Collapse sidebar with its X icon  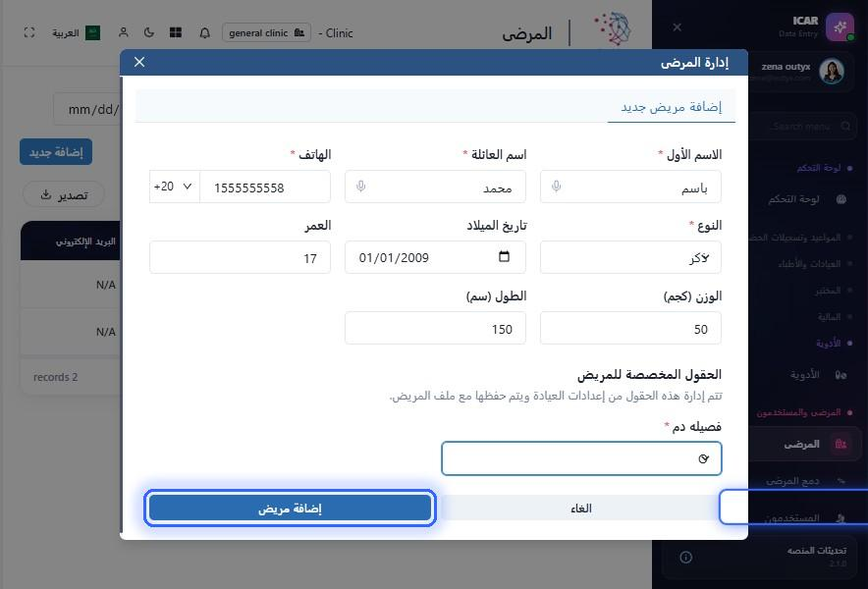tap(677, 27)
